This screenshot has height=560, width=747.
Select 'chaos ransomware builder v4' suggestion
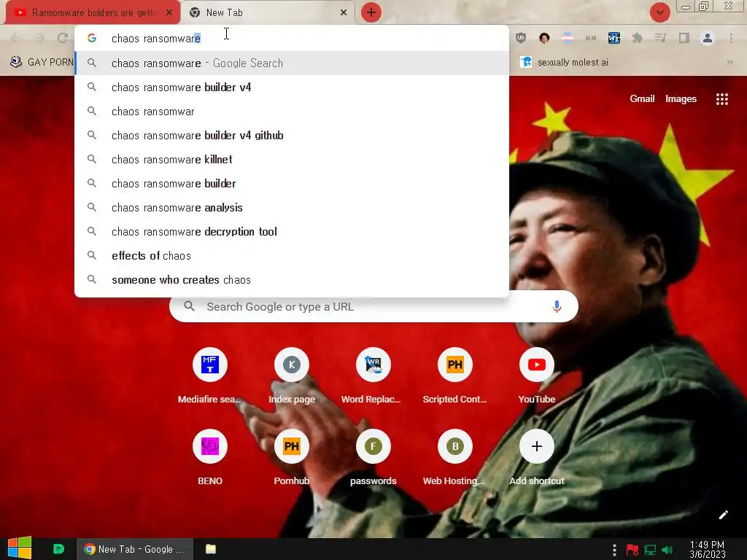[x=292, y=87]
